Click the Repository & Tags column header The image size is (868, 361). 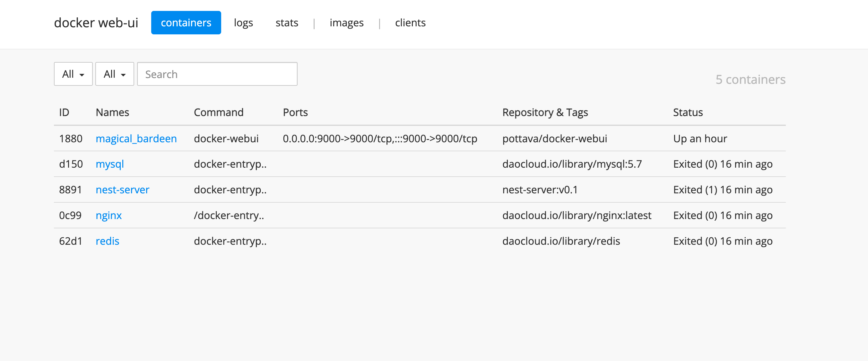tap(545, 112)
